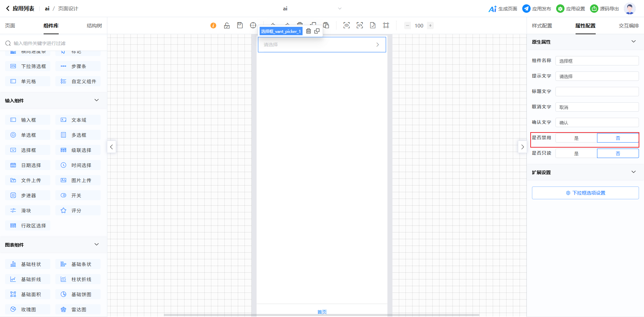Click the 提示文字 input field
Viewport: 644px width, 317px height.
[x=597, y=76]
